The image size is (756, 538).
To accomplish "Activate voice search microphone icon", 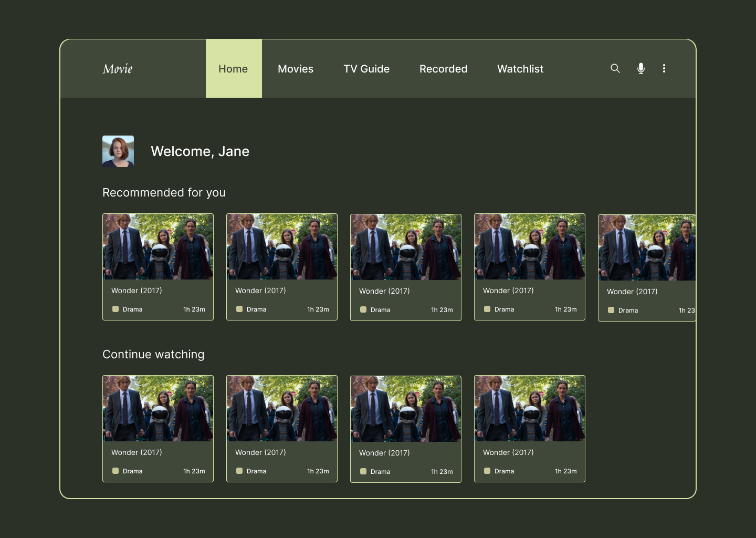I will (641, 68).
